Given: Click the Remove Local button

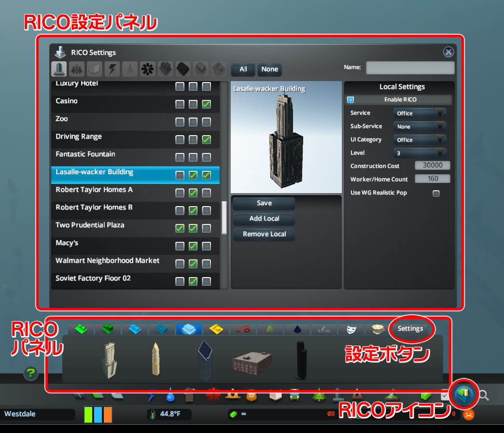Looking at the screenshot, I should (264, 234).
